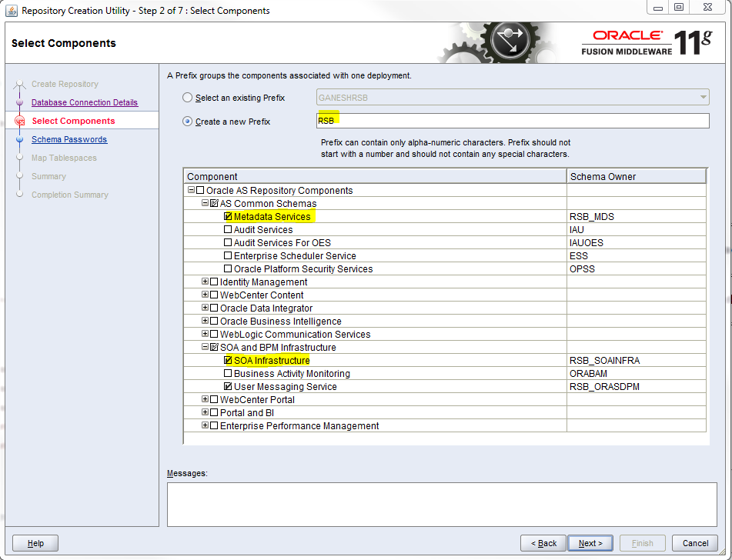Image resolution: width=732 pixels, height=560 pixels.
Task: Select RSB_SOAINFRA schema owner cell
Action: click(637, 360)
